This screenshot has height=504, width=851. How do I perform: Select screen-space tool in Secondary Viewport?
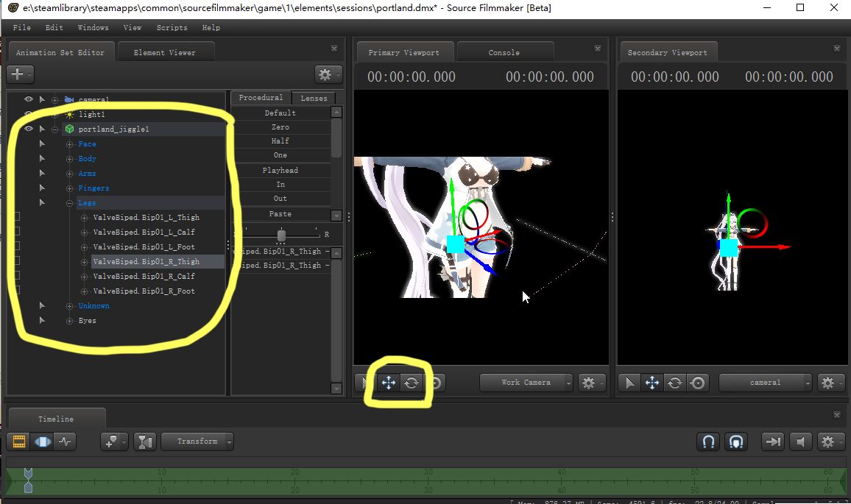698,383
